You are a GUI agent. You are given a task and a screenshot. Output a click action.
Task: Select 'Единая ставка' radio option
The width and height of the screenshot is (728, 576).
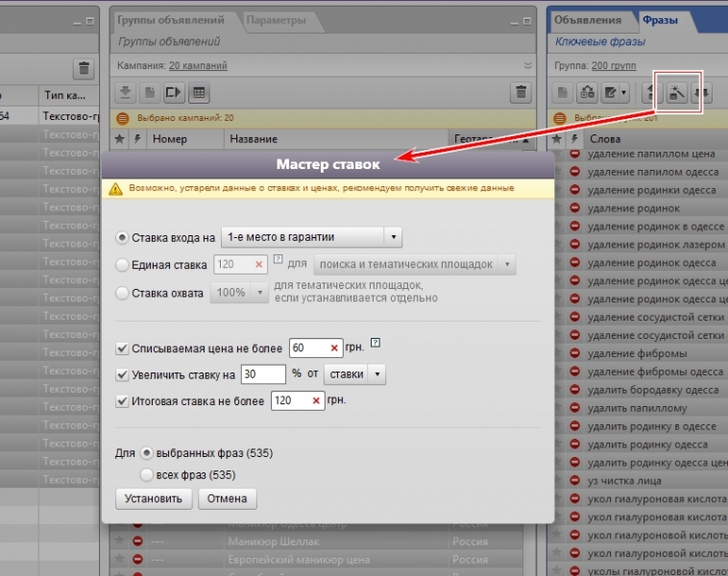tap(122, 265)
